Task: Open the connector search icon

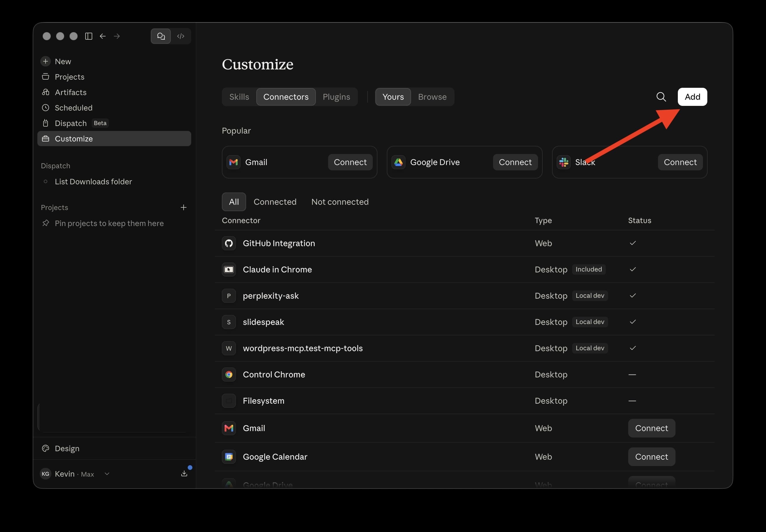Action: [x=661, y=97]
